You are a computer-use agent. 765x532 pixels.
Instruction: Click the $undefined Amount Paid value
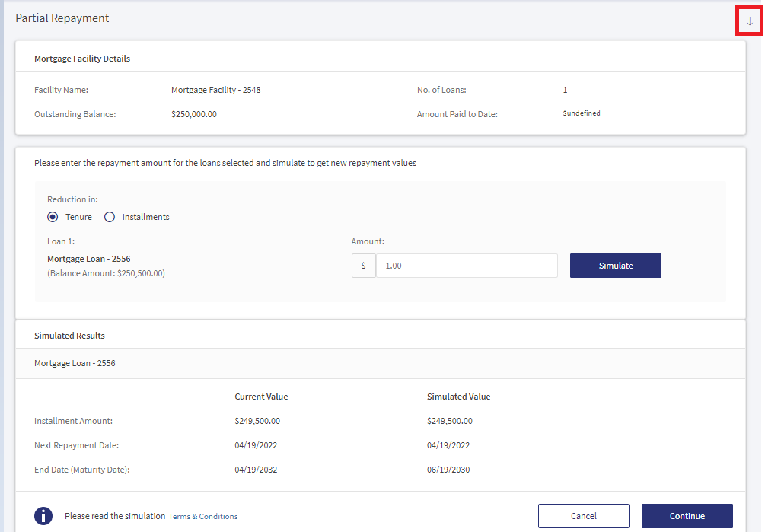582,113
